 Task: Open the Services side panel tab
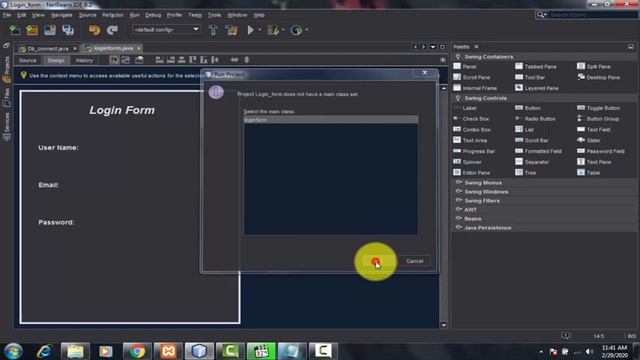7,127
